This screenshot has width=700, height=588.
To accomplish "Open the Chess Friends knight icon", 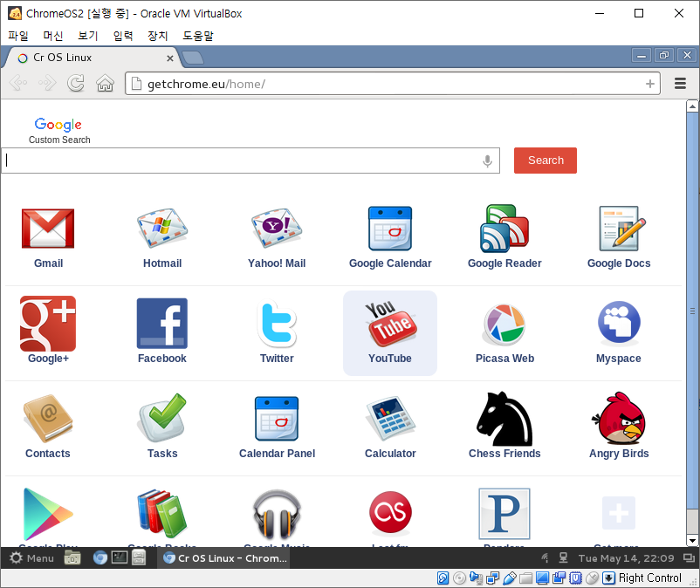I will [504, 419].
